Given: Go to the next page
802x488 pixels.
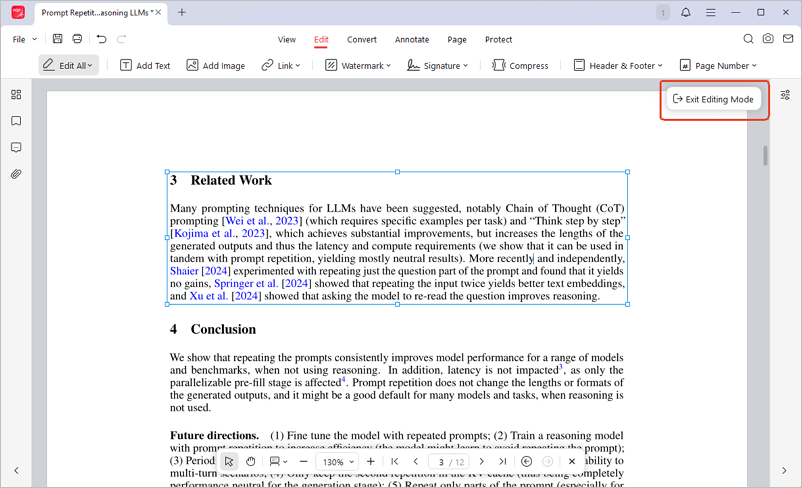Looking at the screenshot, I should pos(481,461).
